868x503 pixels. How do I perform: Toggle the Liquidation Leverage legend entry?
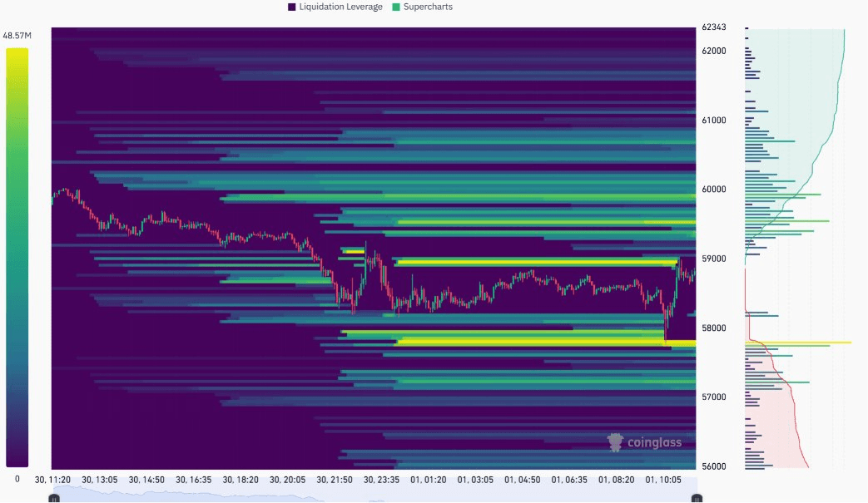[335, 7]
